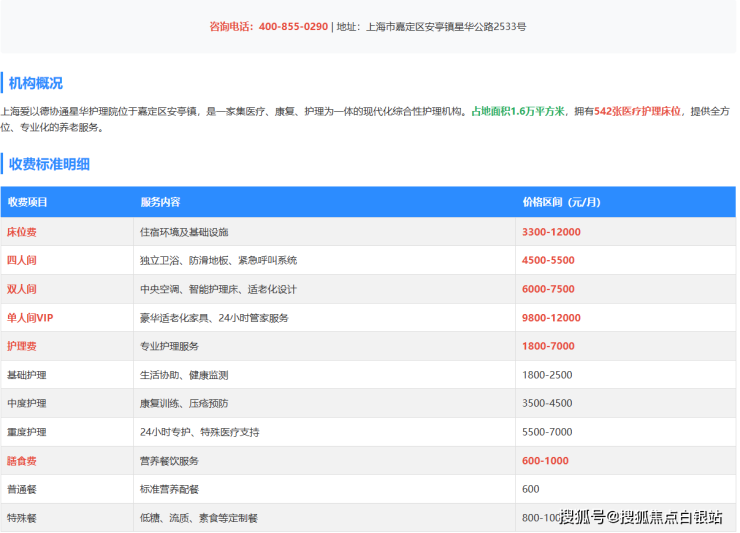Screen dimensions: 740x533
Task: Click the 搜狐号@搜狐焦点白银站 watermark
Action: coord(640,517)
